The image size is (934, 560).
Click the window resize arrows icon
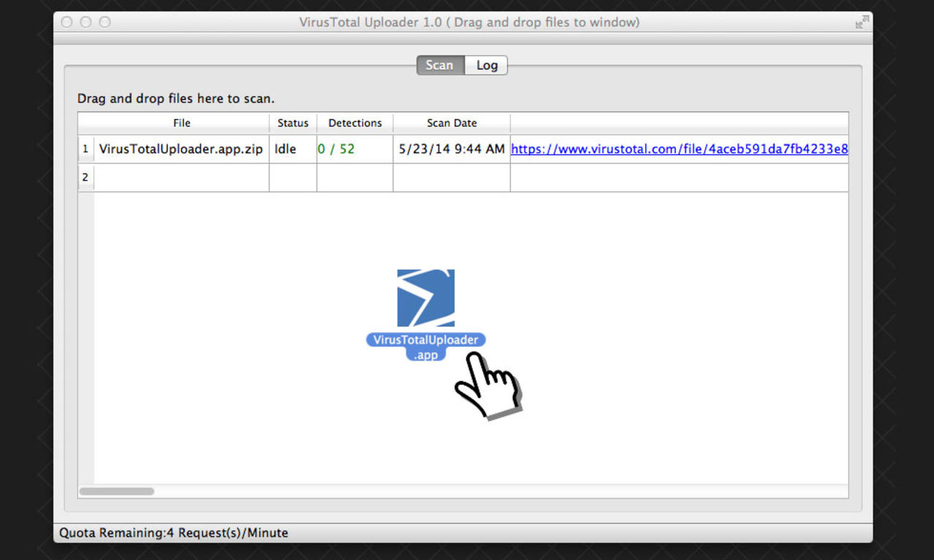tap(861, 22)
